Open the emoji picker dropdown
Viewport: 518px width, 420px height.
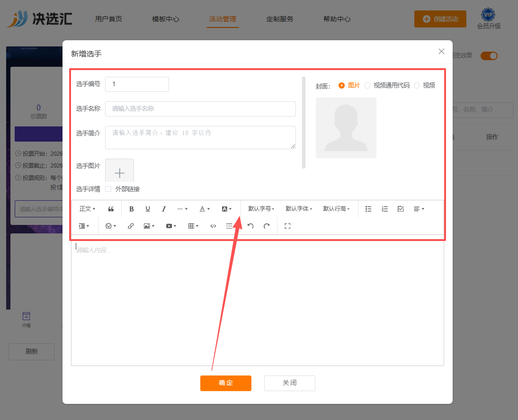(111, 226)
